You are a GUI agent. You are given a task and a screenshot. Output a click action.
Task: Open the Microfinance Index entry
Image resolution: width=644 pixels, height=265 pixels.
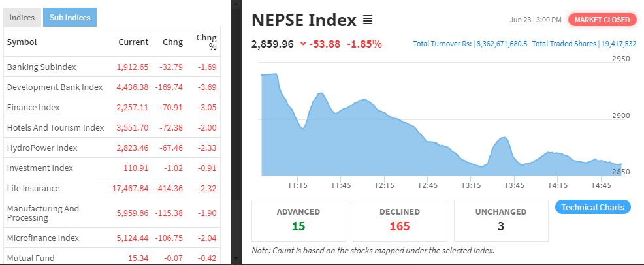pos(112,238)
